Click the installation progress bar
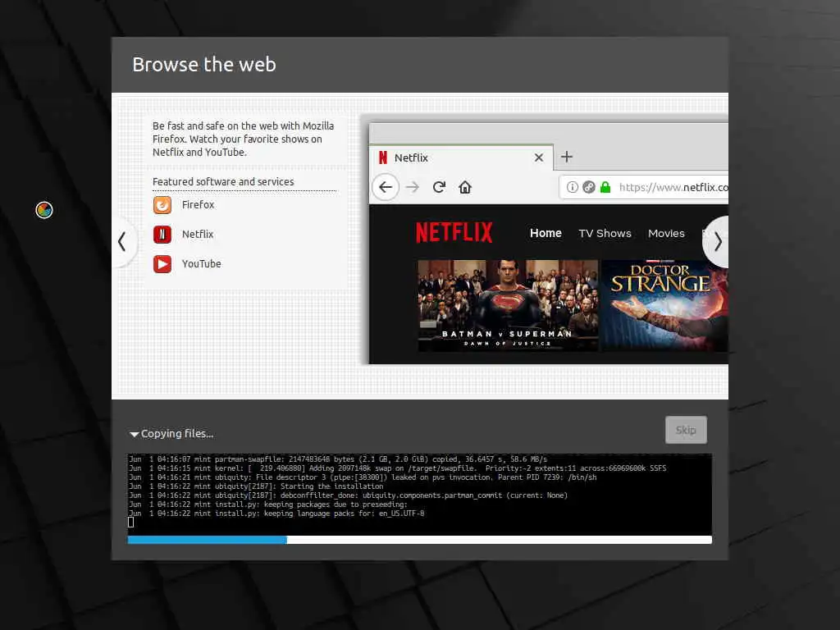This screenshot has width=840, height=630. coord(419,540)
